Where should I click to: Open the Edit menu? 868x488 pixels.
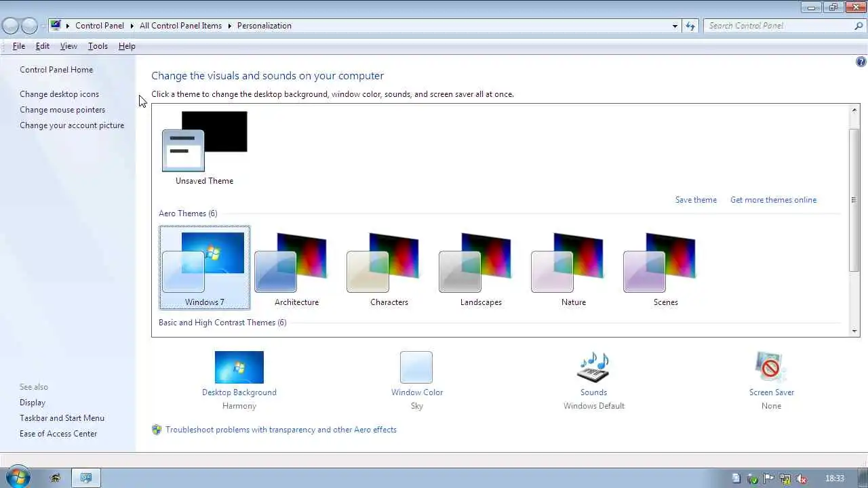(43, 46)
